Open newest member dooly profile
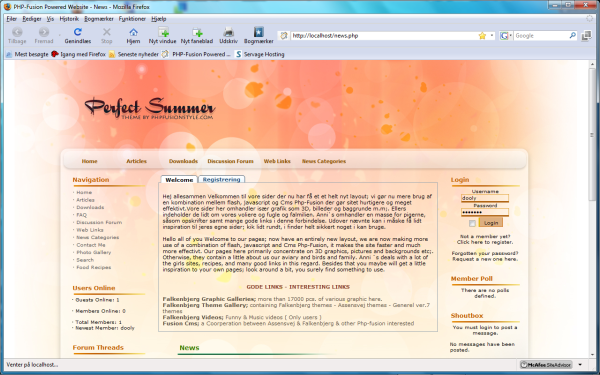The image size is (600, 375). pyautogui.click(x=127, y=328)
